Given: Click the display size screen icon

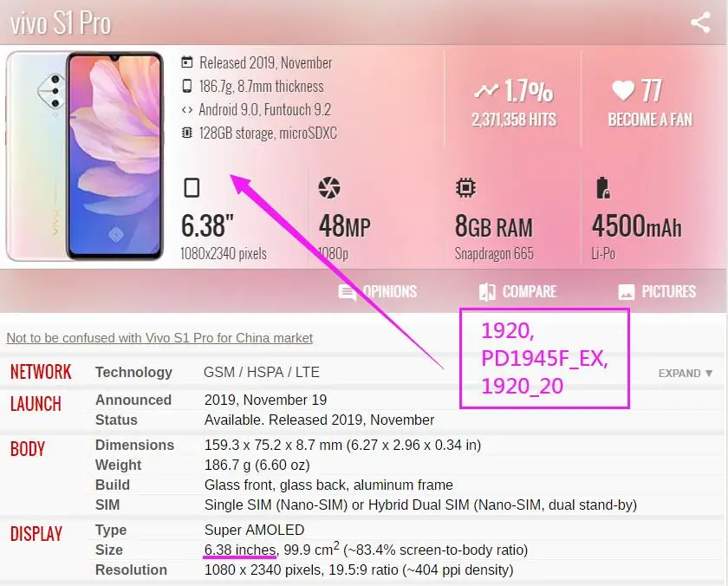Looking at the screenshot, I should (192, 188).
